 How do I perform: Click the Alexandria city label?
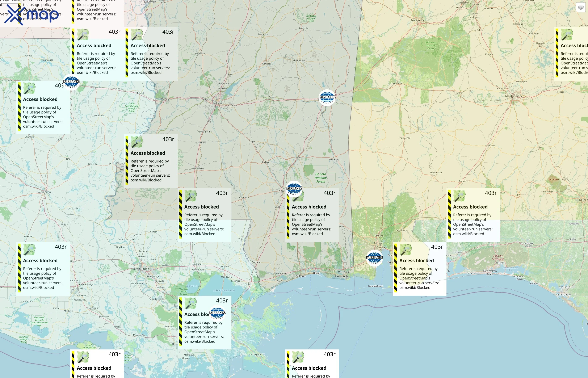[45, 192]
